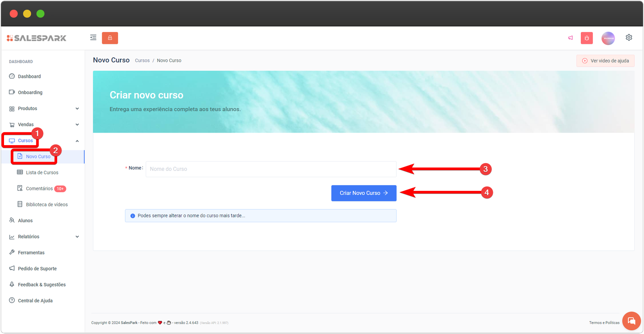Viewport: 644px width, 334px height.
Task: Click Ver vídeo de ajuda button
Action: click(x=605, y=61)
